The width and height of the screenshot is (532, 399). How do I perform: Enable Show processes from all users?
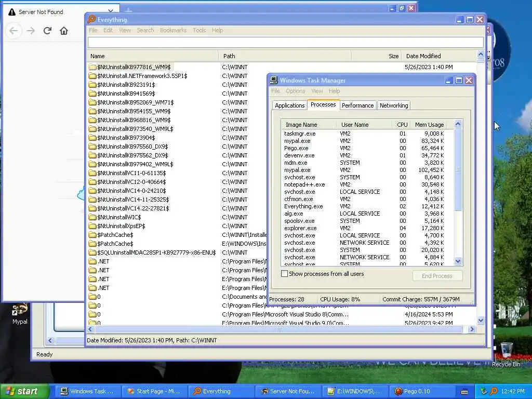click(x=285, y=274)
